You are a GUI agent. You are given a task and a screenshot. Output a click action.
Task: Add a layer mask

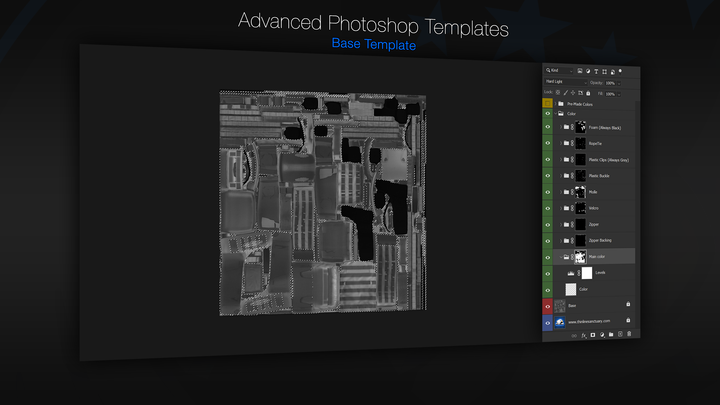(593, 335)
